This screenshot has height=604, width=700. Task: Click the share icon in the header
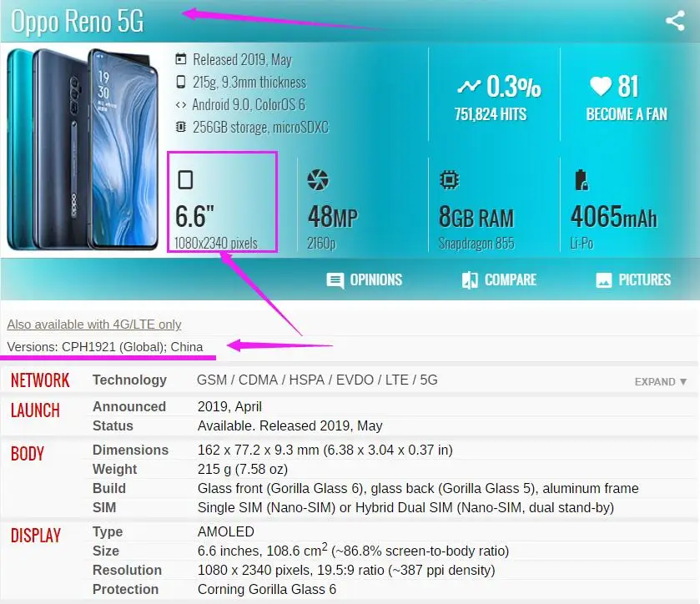click(x=675, y=21)
